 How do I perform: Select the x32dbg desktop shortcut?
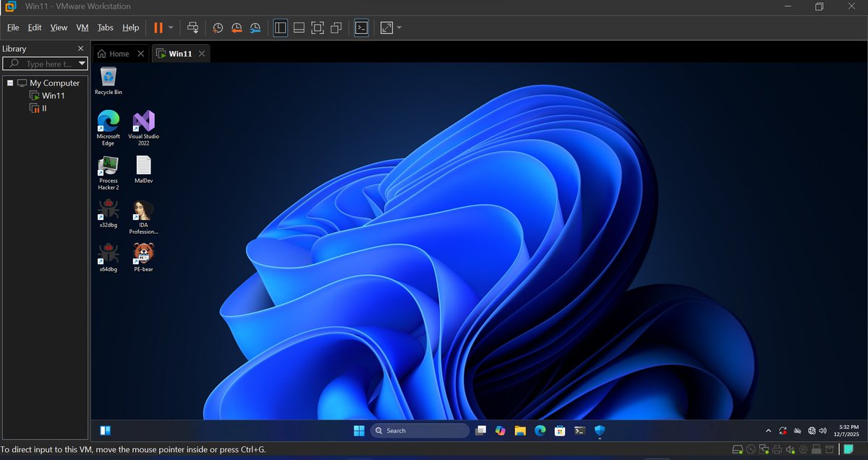(x=108, y=213)
